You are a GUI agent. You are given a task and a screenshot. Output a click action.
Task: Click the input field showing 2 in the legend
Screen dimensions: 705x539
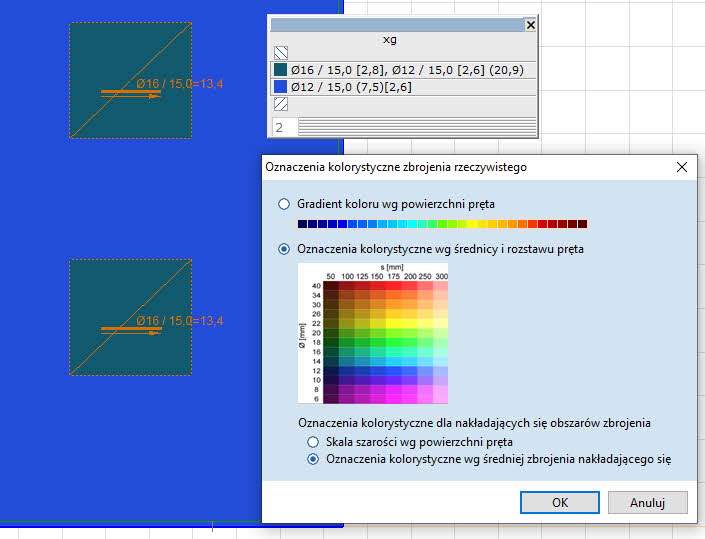tap(283, 127)
